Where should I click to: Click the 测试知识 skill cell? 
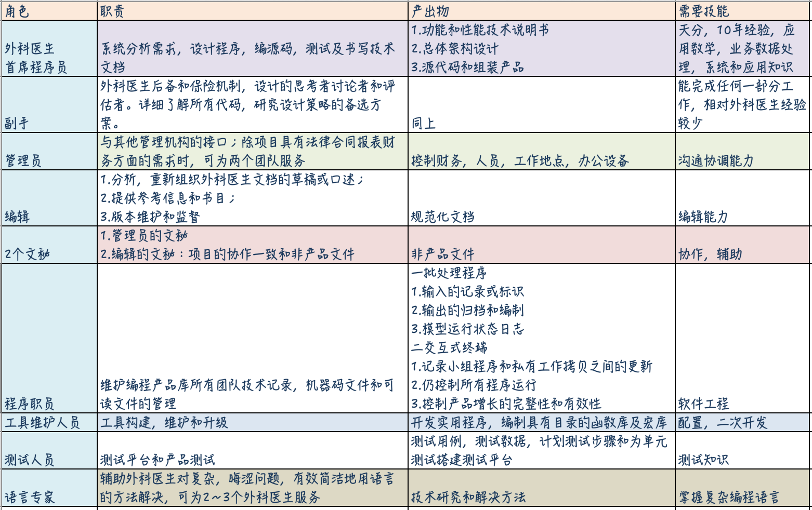[743, 450]
